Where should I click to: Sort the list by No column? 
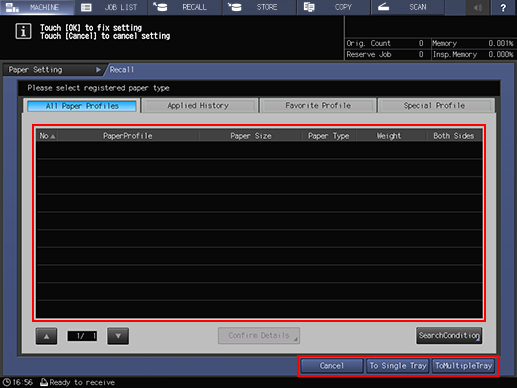(x=47, y=136)
